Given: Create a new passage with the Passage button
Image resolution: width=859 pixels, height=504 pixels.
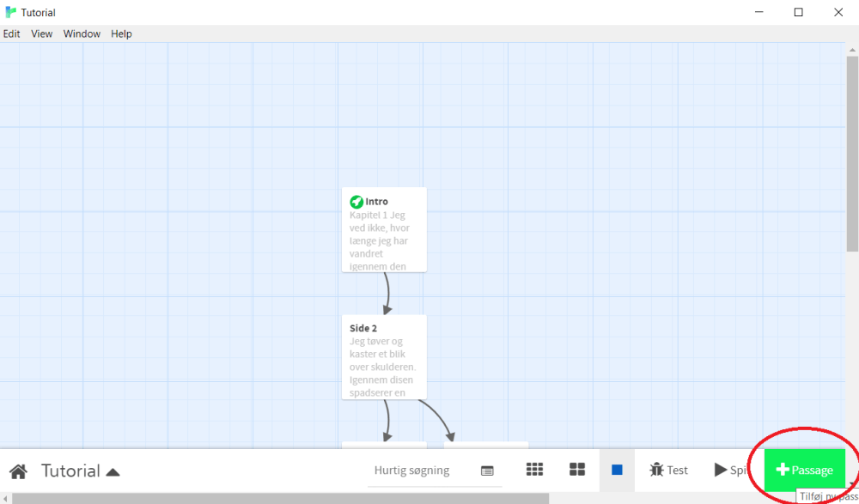Looking at the screenshot, I should [x=804, y=470].
